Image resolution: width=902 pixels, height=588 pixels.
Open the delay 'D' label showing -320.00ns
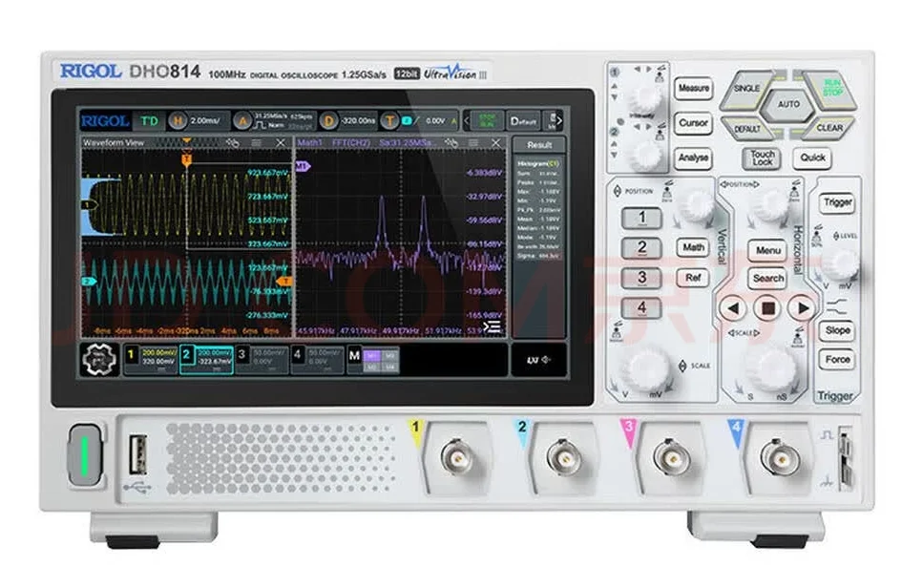pos(348,121)
